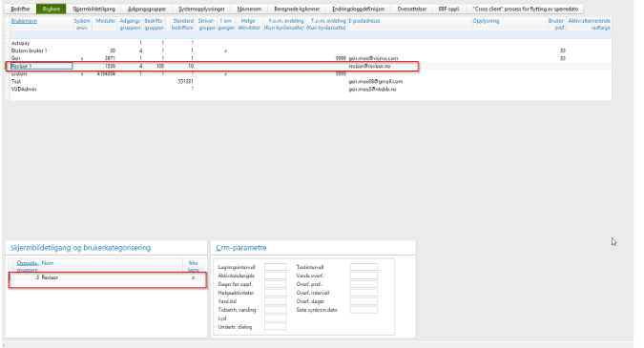Click the Skrivergruppe column header
Image resolution: width=644 pixels, height=348 pixels.
[207, 24]
